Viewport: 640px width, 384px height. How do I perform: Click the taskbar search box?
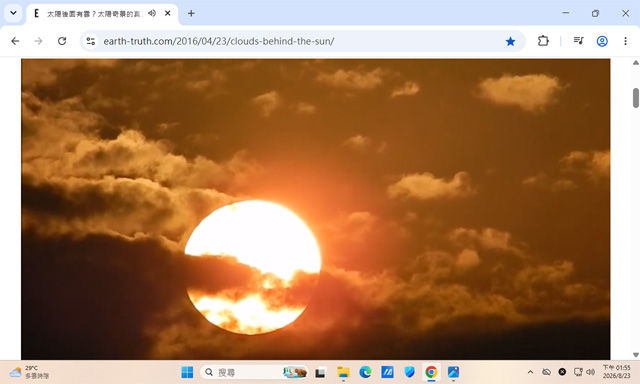tap(254, 372)
